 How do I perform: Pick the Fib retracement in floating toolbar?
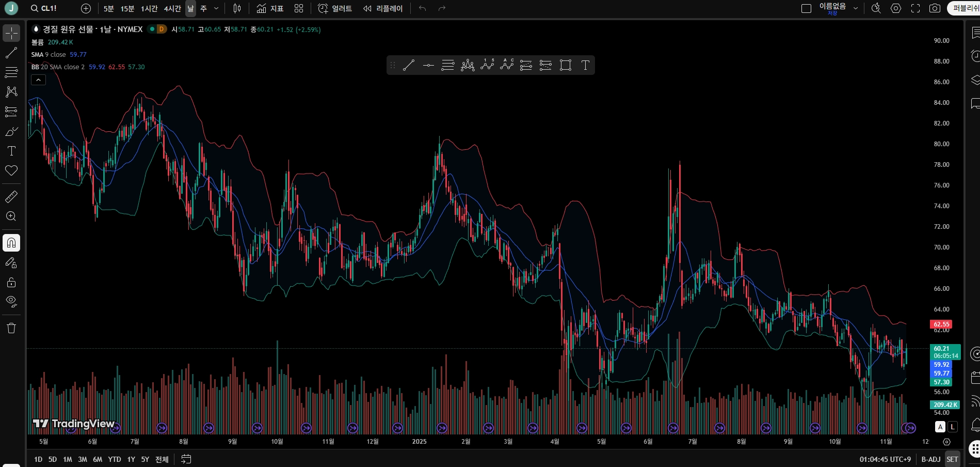448,65
